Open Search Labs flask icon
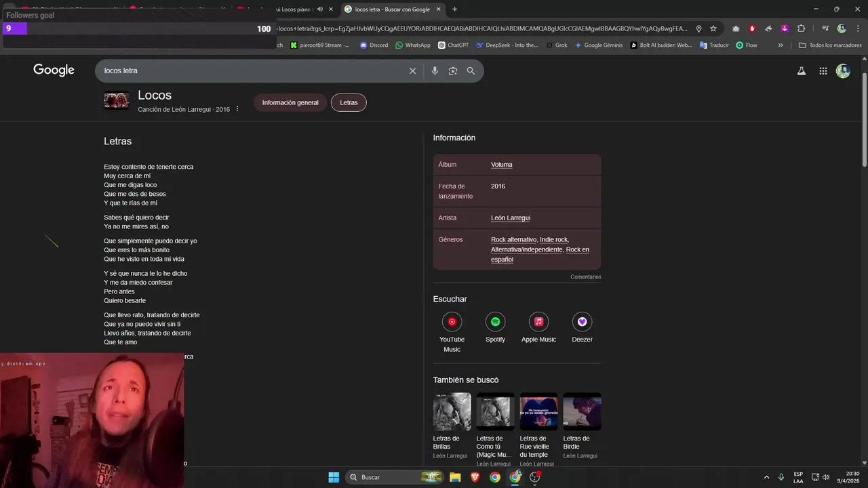The width and height of the screenshot is (868, 488). click(x=802, y=70)
